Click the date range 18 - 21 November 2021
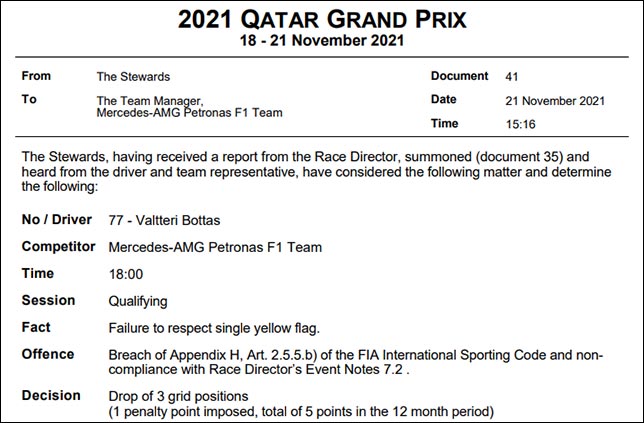644x423 pixels. point(321,41)
